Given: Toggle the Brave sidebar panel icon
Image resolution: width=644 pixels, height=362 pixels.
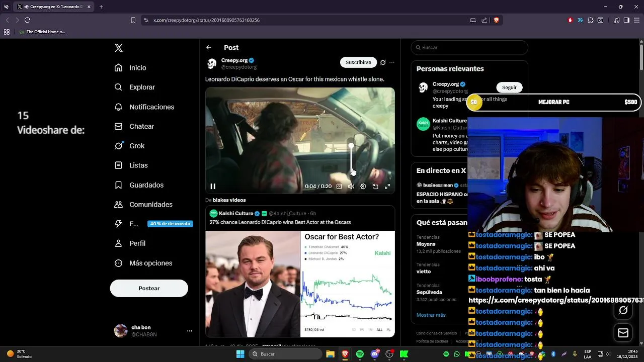Looking at the screenshot, I should [626, 20].
